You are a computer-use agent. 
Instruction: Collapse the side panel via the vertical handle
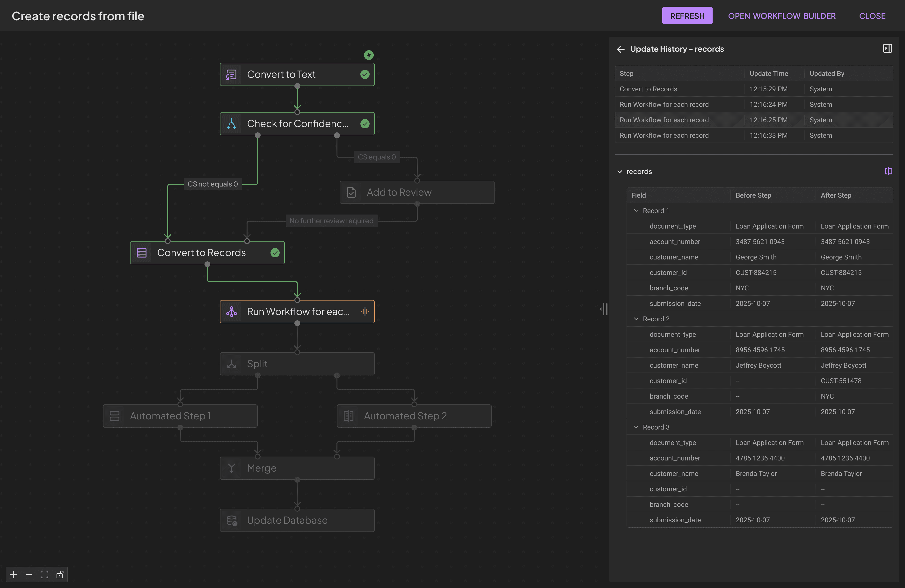click(604, 309)
